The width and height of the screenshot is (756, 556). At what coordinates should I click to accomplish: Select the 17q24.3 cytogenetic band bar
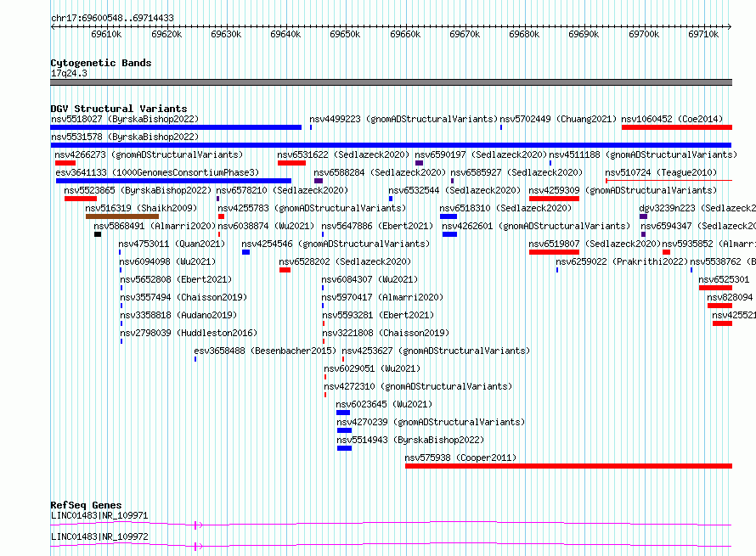[391, 82]
